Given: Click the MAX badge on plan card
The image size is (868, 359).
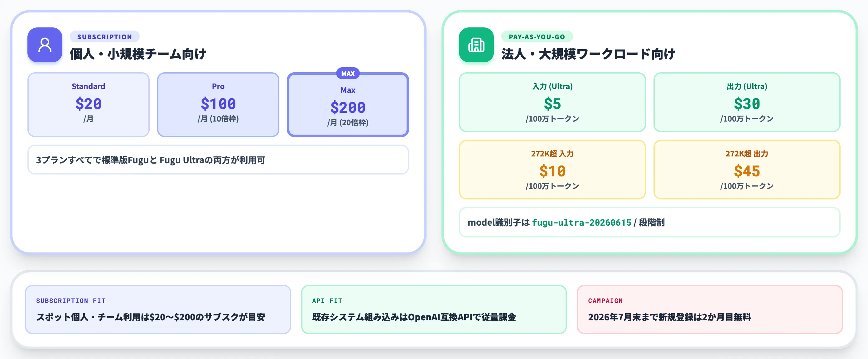Looking at the screenshot, I should pyautogui.click(x=348, y=74).
